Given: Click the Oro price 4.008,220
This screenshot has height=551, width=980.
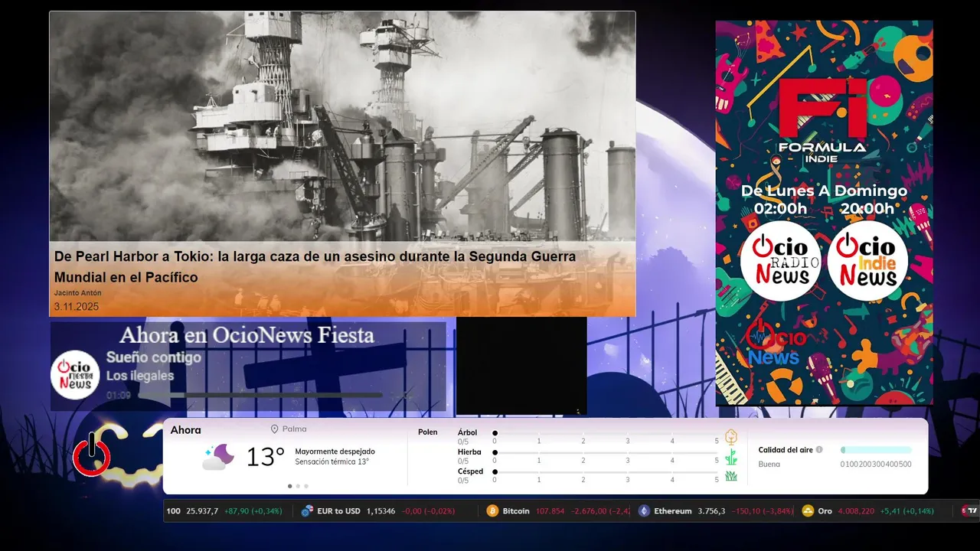Looking at the screenshot, I should tap(856, 511).
